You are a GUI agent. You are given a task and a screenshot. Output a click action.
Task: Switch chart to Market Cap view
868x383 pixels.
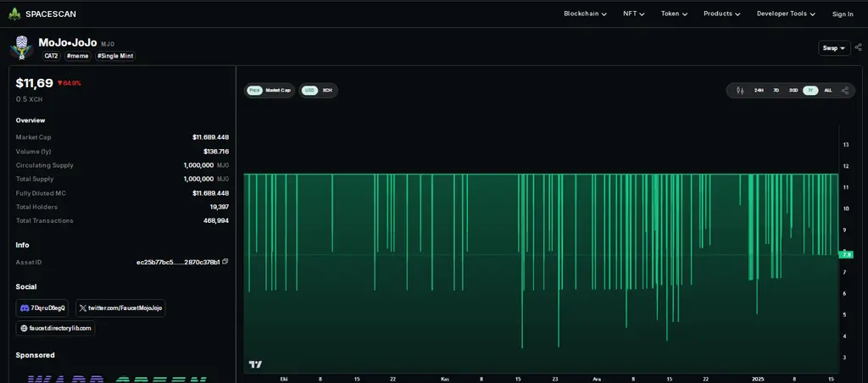pyautogui.click(x=278, y=90)
